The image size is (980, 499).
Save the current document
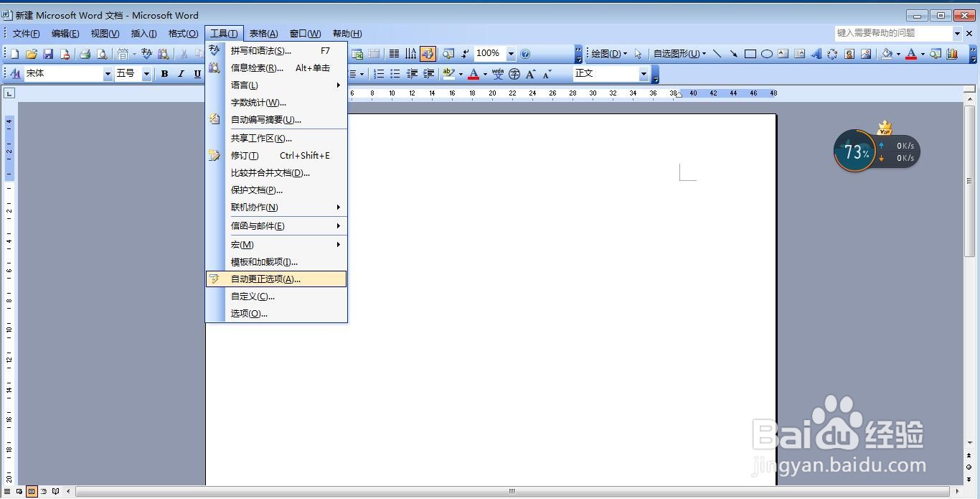point(48,53)
